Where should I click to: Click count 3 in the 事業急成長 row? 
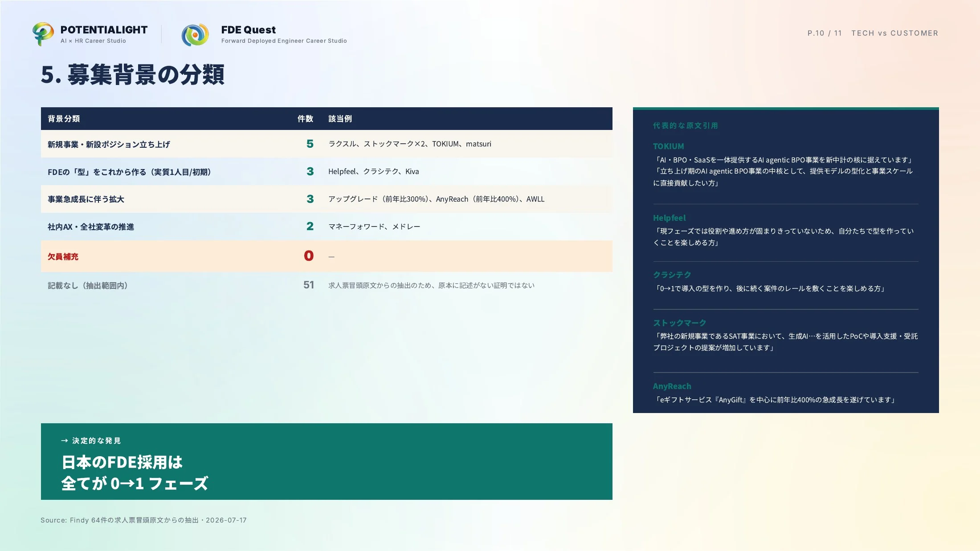(x=310, y=199)
